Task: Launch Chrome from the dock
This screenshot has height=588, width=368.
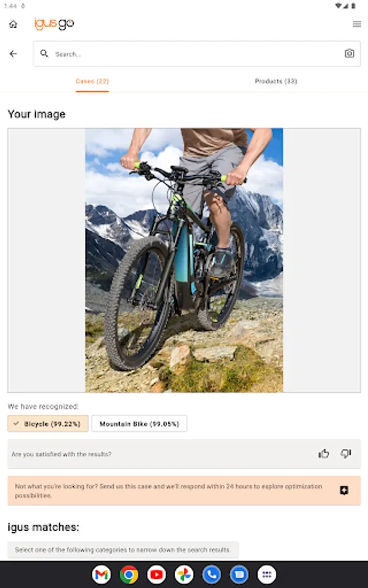Action: 129,574
